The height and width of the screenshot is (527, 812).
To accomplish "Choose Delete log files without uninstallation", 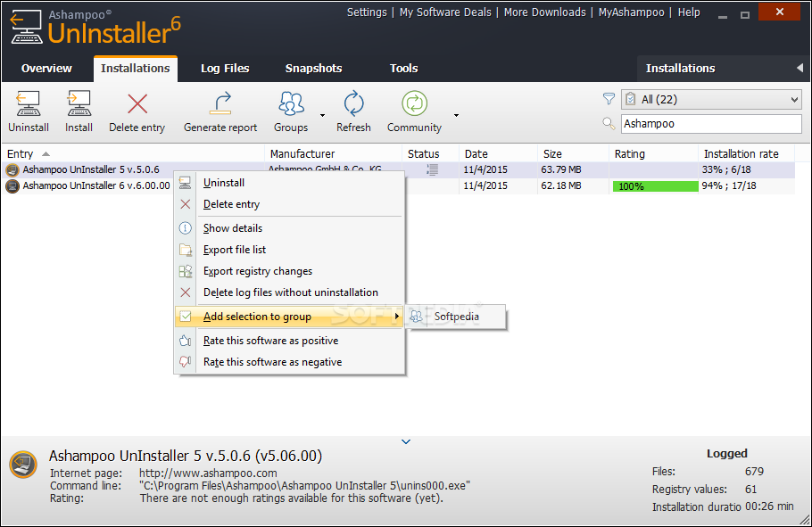I will 289,292.
